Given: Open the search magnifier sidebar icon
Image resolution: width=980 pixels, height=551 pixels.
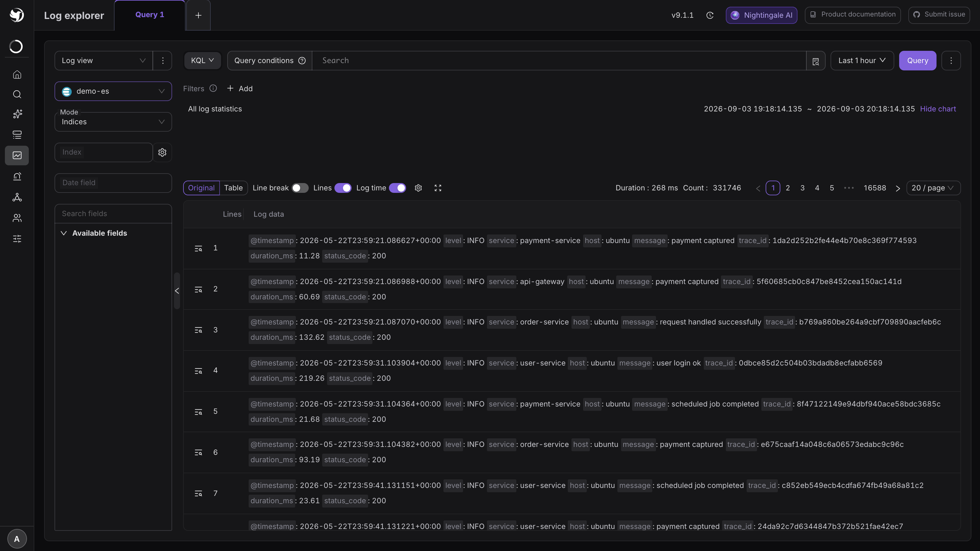Looking at the screenshot, I should (x=17, y=94).
